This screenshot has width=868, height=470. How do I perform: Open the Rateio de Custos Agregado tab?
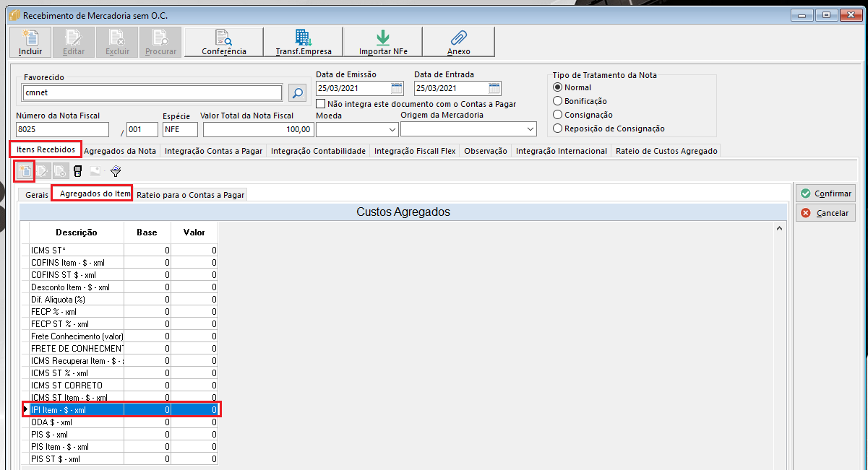666,151
